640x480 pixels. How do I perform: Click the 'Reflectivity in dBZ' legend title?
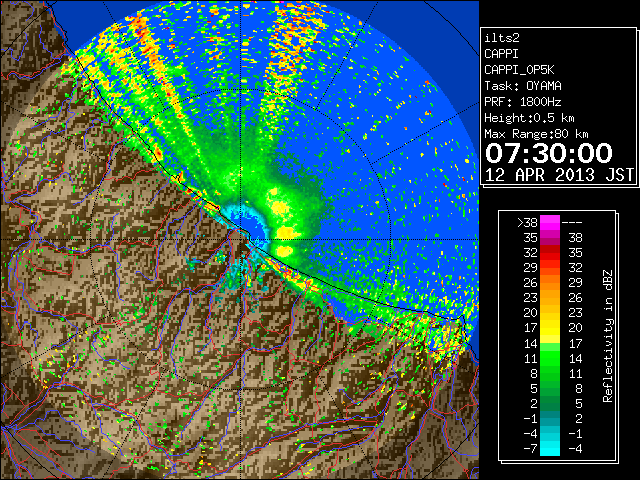pyautogui.click(x=607, y=336)
